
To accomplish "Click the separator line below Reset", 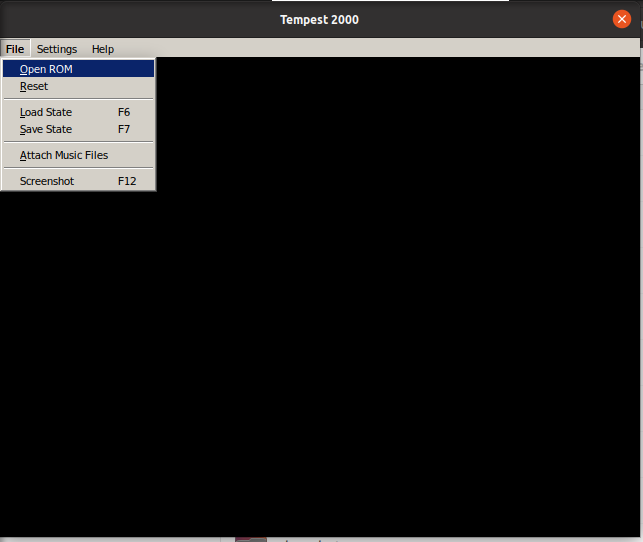I will [x=78, y=99].
